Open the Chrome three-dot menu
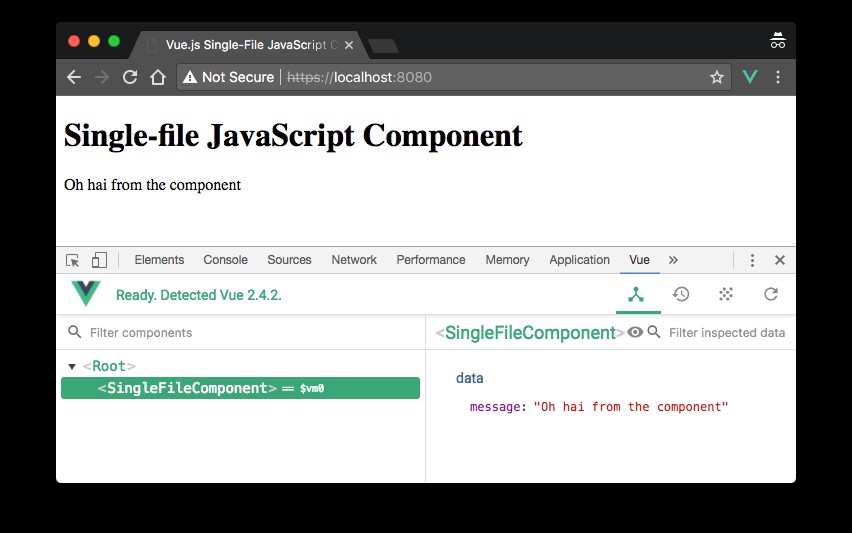 coord(778,77)
